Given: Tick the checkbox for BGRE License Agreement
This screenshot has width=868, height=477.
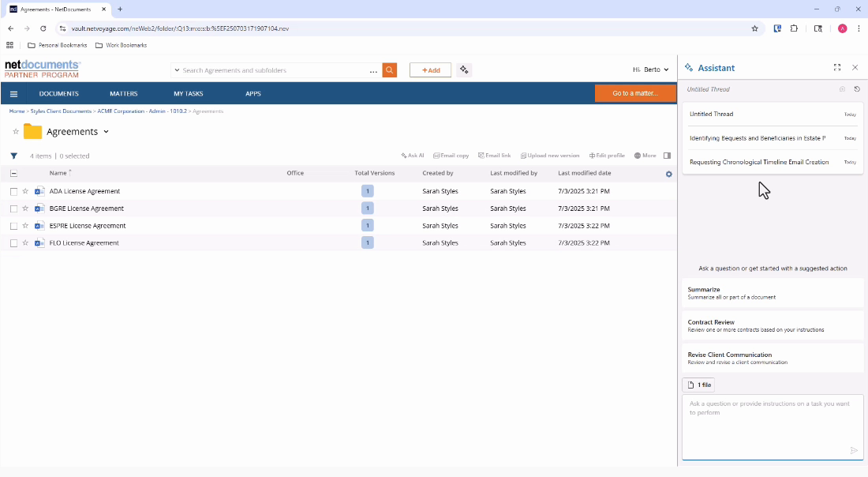Looking at the screenshot, I should 14,208.
